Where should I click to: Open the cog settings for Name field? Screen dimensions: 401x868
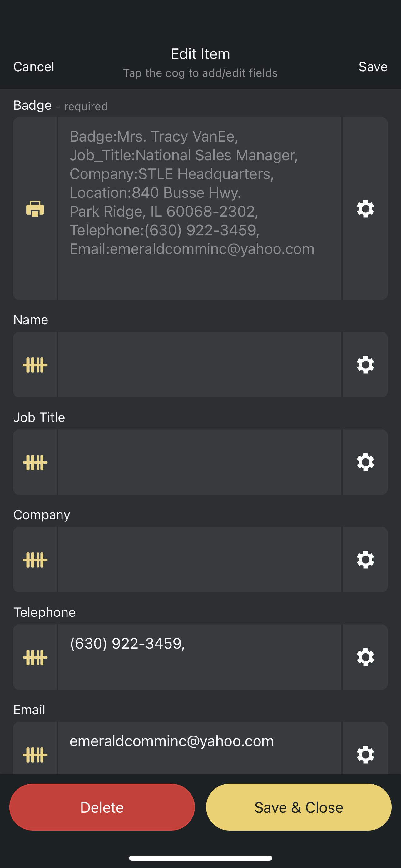click(x=365, y=365)
